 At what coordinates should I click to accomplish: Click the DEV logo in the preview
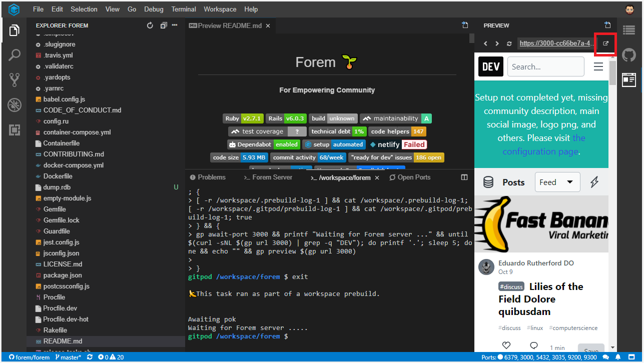[491, 66]
